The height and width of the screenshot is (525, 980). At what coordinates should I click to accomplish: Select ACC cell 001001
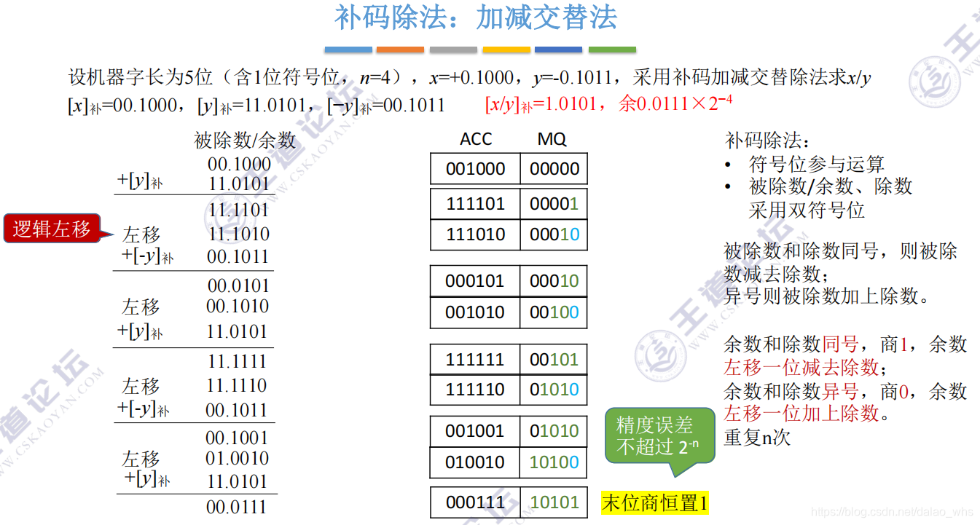(475, 431)
